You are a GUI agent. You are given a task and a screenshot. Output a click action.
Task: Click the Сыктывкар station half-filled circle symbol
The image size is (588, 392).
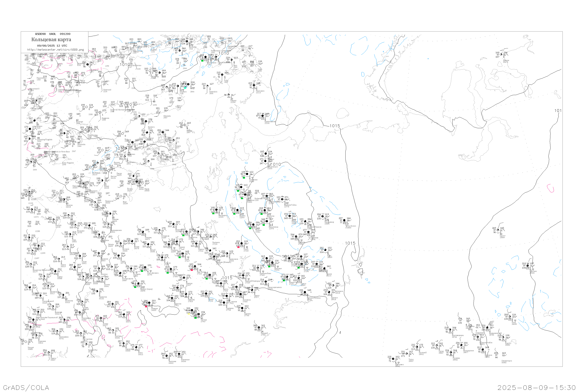323,217
